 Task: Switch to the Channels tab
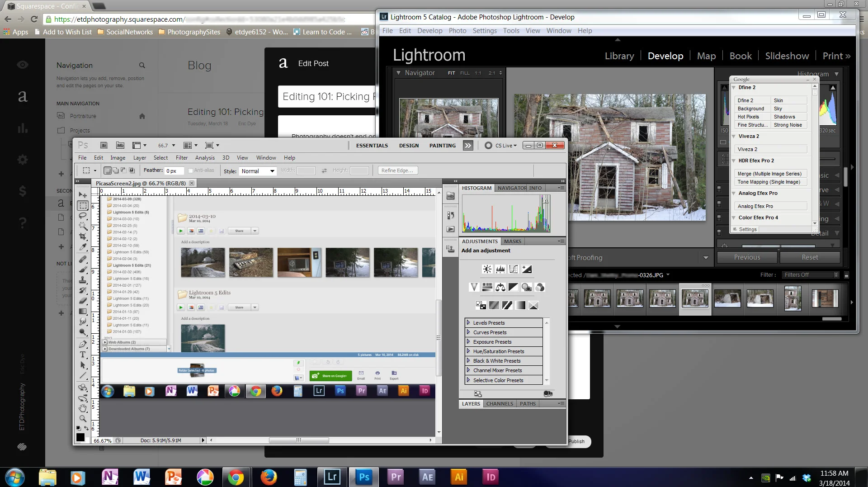tap(500, 404)
